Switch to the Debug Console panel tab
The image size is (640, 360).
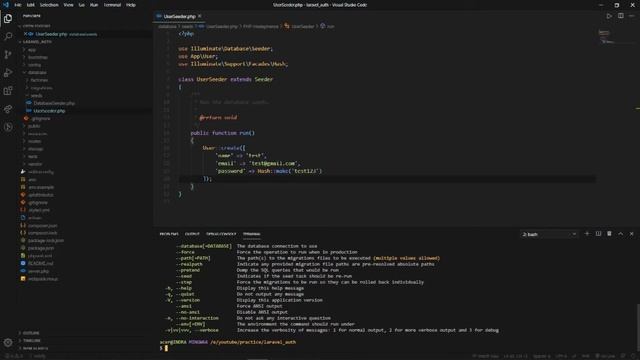[x=221, y=234]
